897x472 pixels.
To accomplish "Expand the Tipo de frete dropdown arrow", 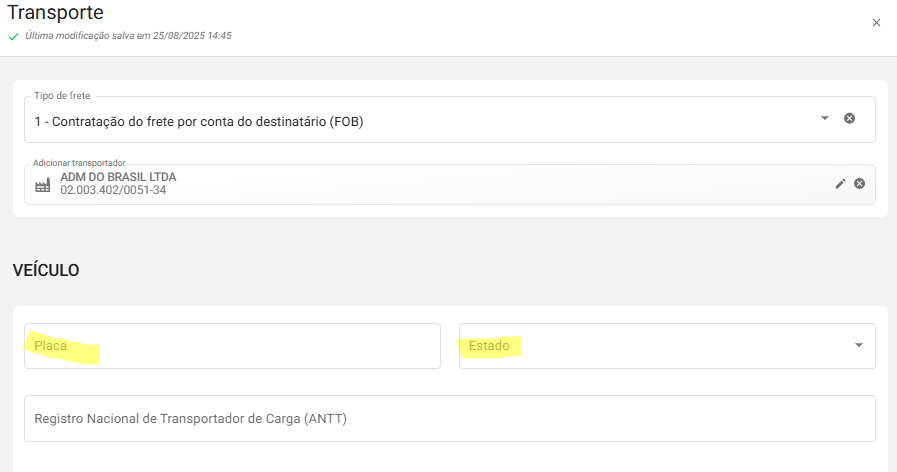I will pos(825,118).
